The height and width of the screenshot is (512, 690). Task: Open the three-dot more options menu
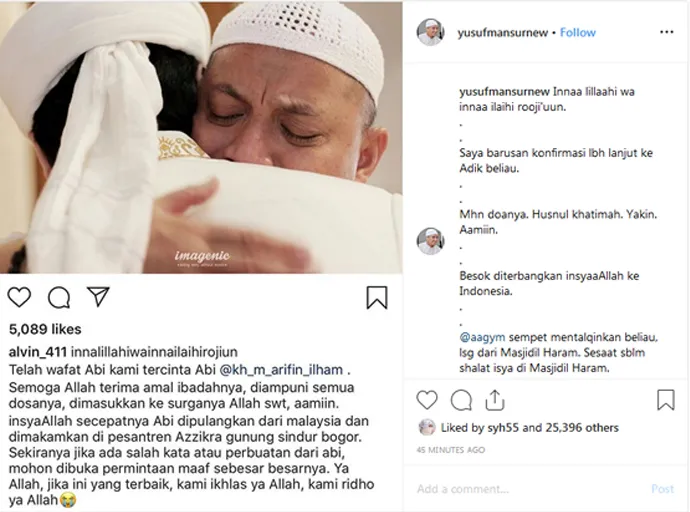[667, 32]
